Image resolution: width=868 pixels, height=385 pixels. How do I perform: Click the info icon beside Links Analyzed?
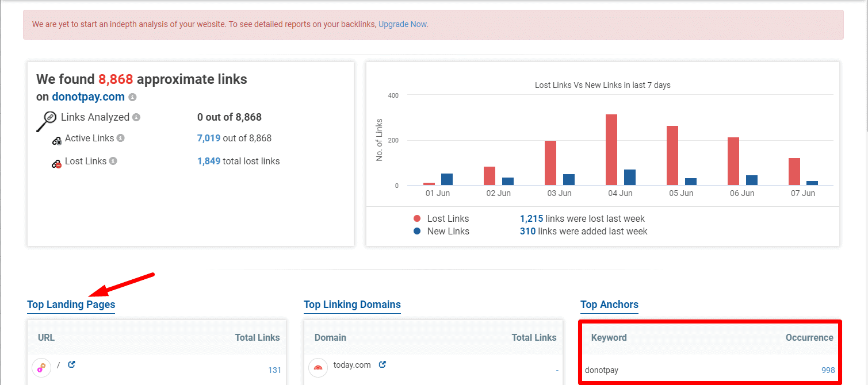(x=136, y=117)
